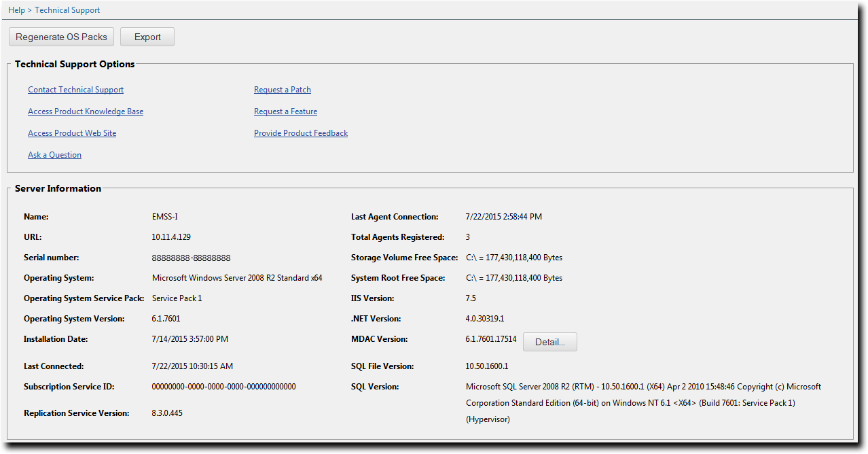Click the Export button
This screenshot has height=454, width=868.
(x=147, y=37)
